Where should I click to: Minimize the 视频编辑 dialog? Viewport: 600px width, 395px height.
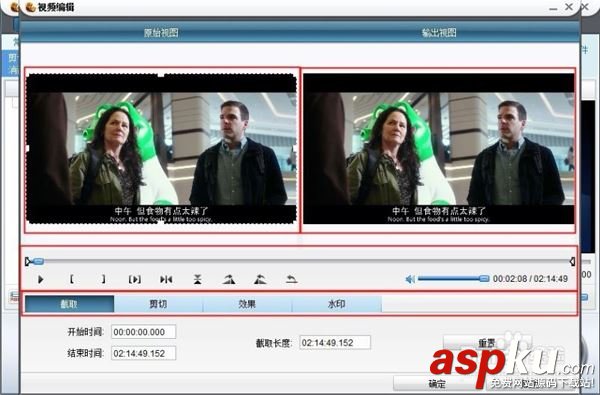(553, 8)
